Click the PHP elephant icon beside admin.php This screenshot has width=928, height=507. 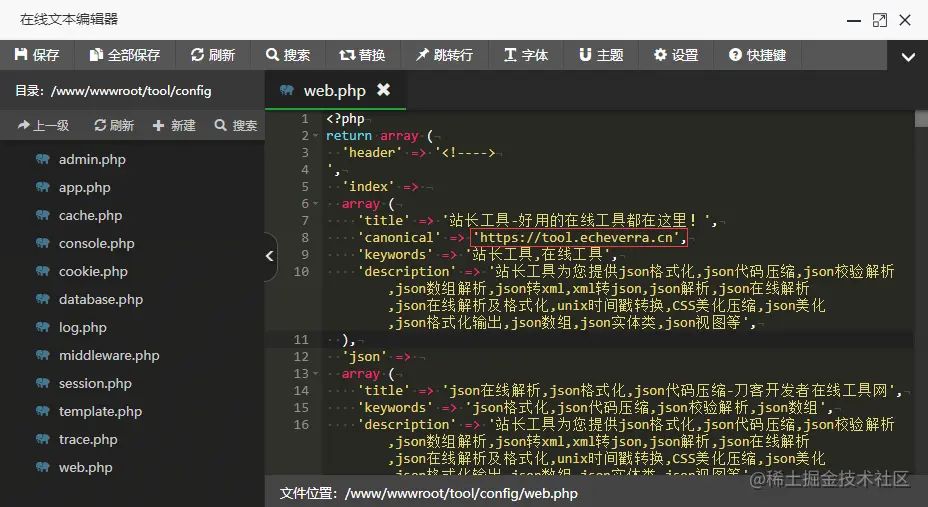tap(43, 159)
